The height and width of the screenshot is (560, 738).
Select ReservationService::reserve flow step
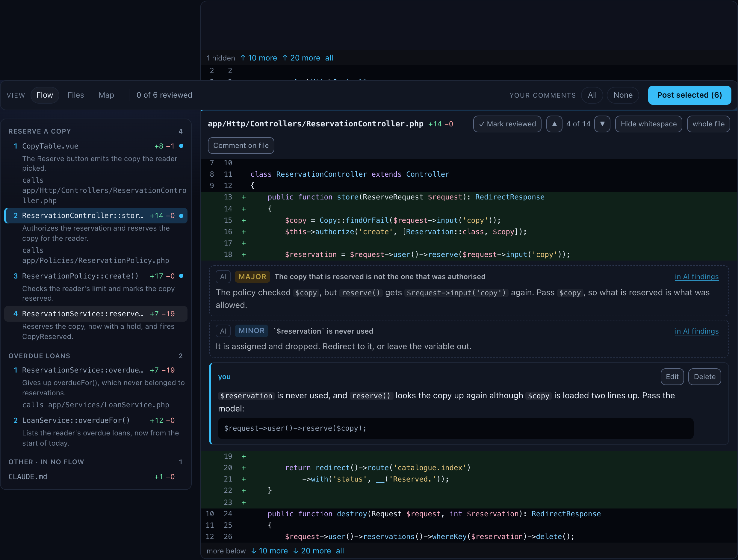96,314
